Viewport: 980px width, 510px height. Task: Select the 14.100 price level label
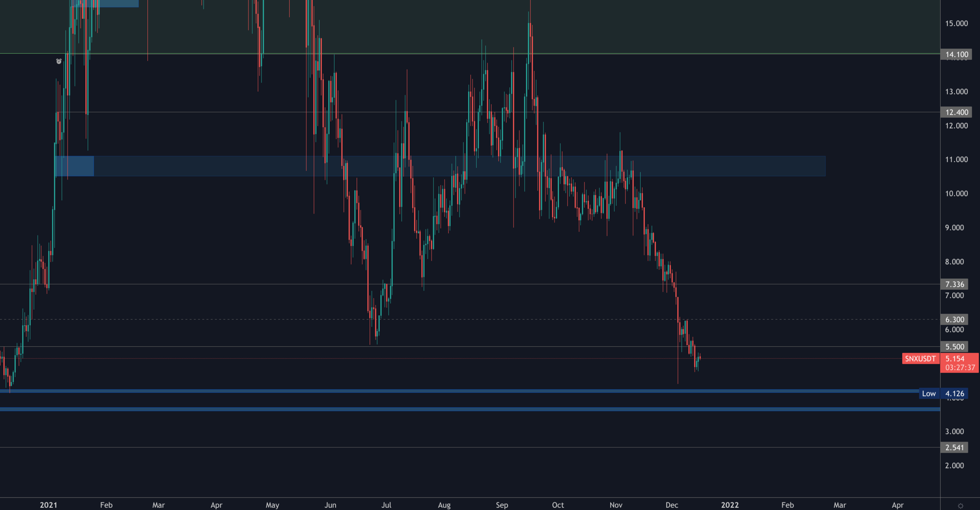956,54
